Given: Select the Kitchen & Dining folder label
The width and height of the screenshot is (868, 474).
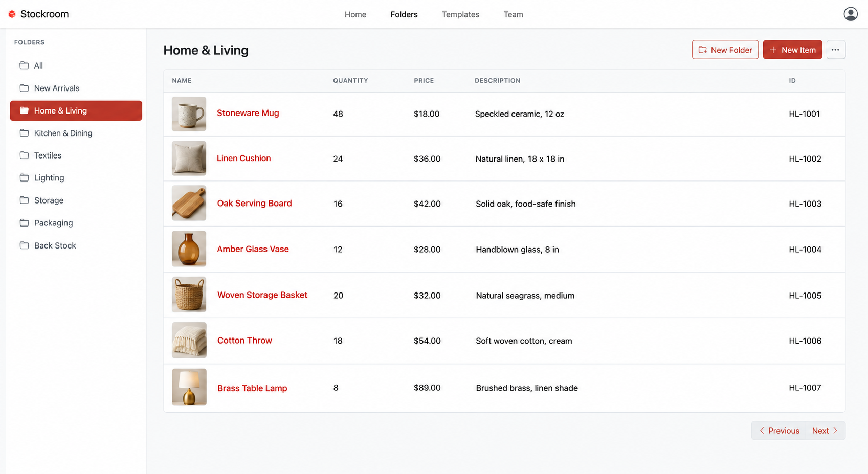Looking at the screenshot, I should tap(63, 133).
